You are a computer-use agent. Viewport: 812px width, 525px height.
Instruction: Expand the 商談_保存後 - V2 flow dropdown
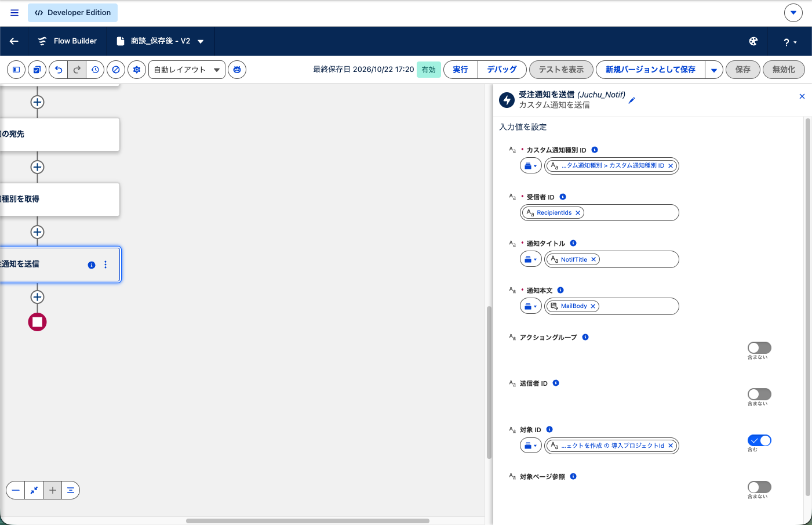(201, 41)
